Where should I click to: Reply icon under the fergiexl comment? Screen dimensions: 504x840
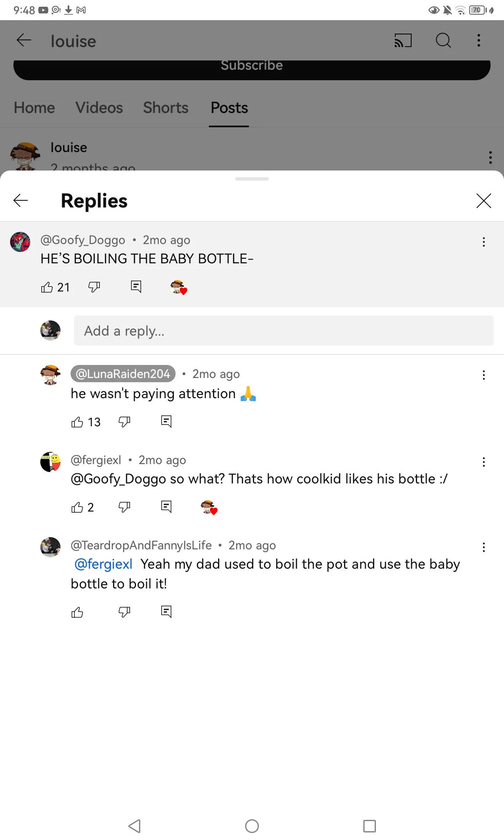(x=166, y=507)
